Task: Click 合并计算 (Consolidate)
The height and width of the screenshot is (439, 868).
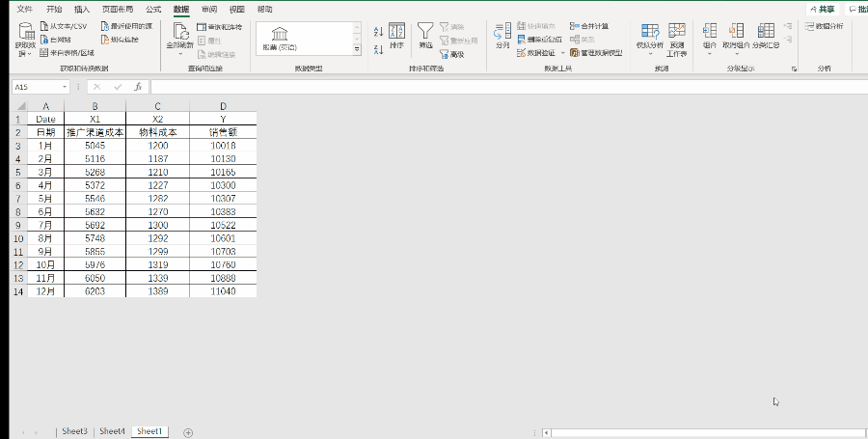Action: (x=589, y=26)
